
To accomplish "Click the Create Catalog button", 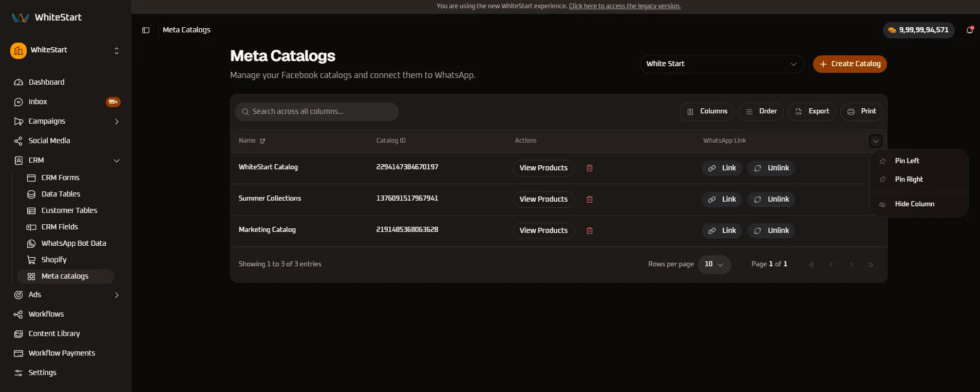I will click(x=850, y=64).
